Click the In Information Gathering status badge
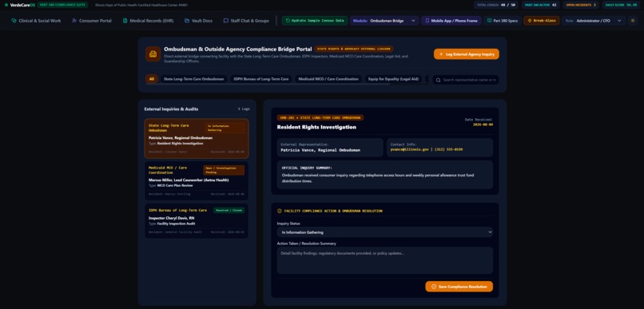The height and width of the screenshot is (309, 644). [x=225, y=128]
